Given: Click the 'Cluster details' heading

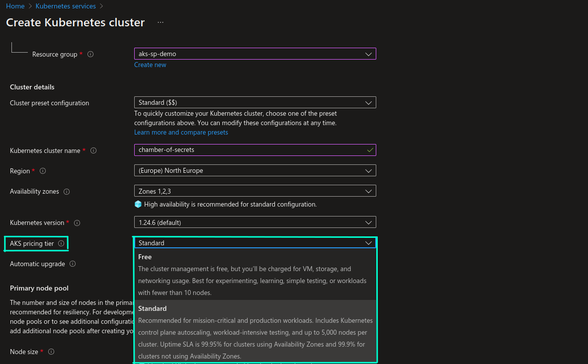Looking at the screenshot, I should click(x=32, y=87).
